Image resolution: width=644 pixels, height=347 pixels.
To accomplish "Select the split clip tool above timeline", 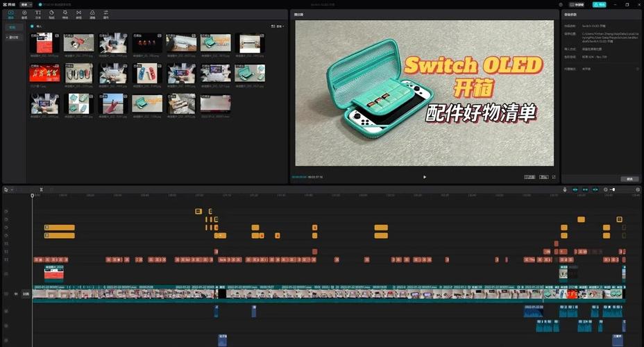I will (41, 189).
